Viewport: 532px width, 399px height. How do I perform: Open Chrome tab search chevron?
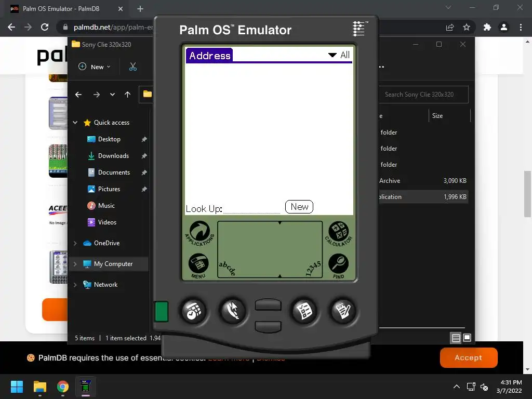coord(448,7)
